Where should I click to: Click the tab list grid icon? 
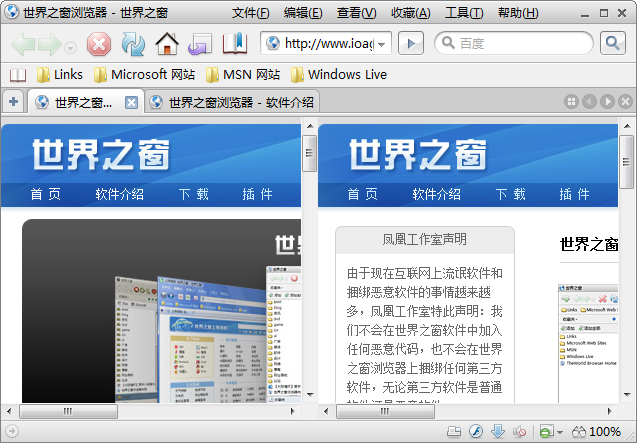point(571,102)
